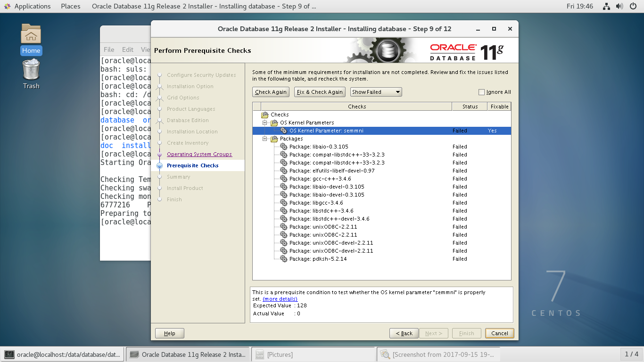This screenshot has width=644, height=362.
Task: Click gear icon for Package: libstdc++-devel-3.4.6
Action: (x=283, y=219)
